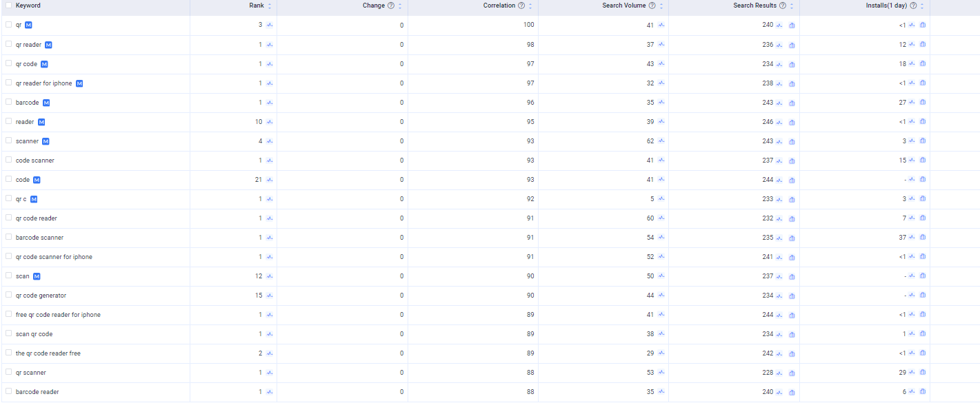The image size is (980, 403).
Task: View search volume trend for "qr code reader"
Action: coord(661,218)
